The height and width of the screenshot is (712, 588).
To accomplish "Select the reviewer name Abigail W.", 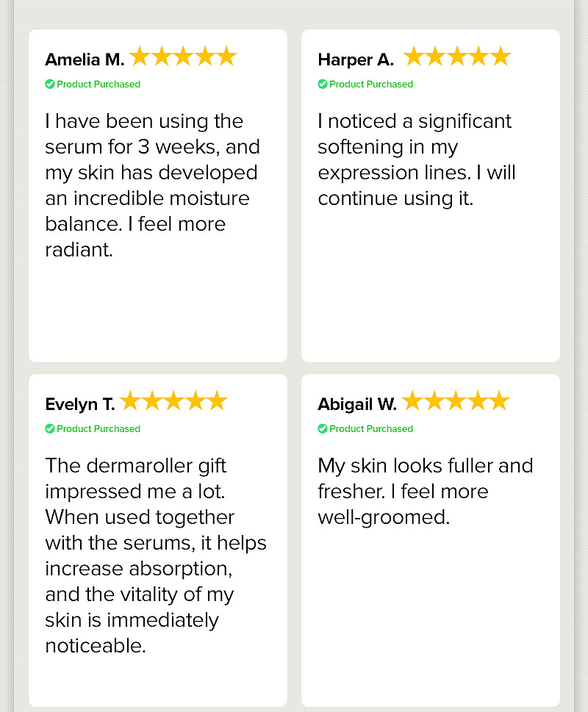I will coord(357,404).
